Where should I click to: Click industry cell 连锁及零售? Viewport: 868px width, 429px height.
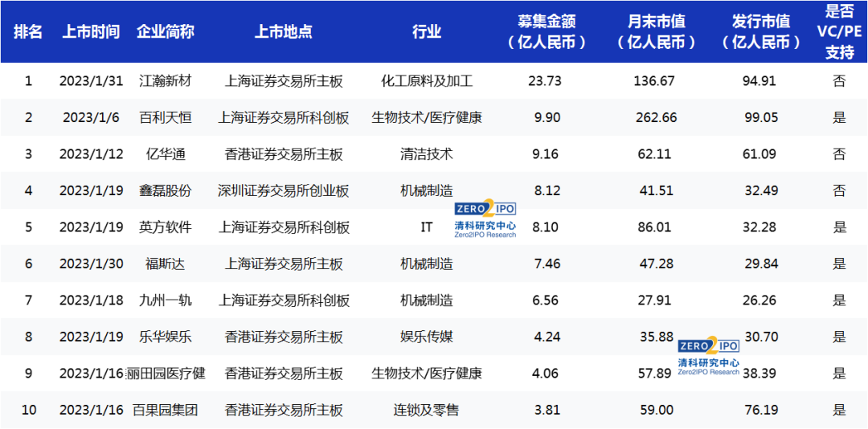point(427,411)
